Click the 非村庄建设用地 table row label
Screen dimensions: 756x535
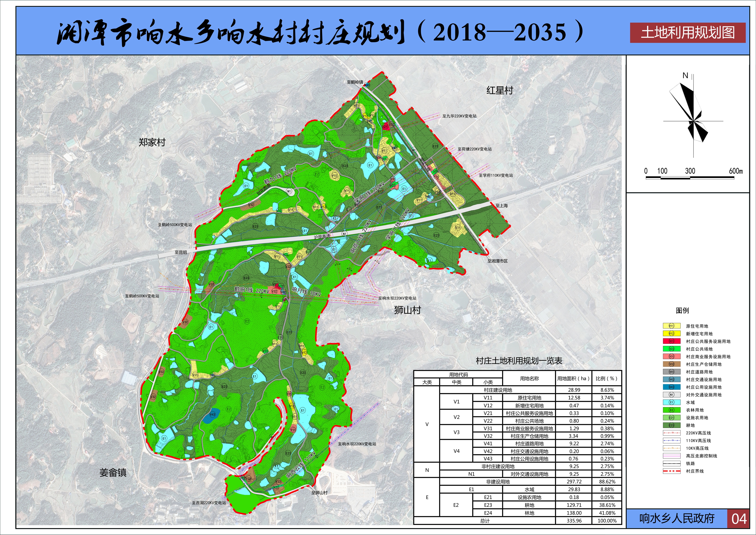pos(498,467)
